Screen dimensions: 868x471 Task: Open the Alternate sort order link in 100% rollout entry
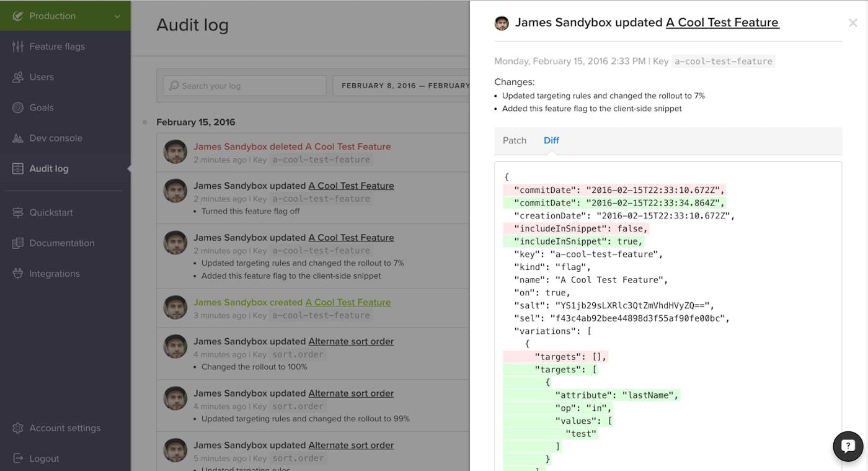(351, 341)
